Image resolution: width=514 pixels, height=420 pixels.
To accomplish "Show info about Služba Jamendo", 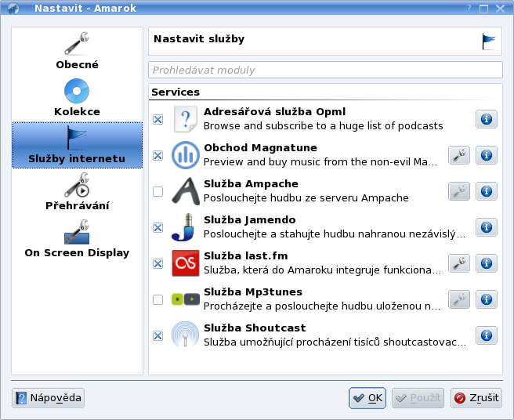I will (487, 227).
